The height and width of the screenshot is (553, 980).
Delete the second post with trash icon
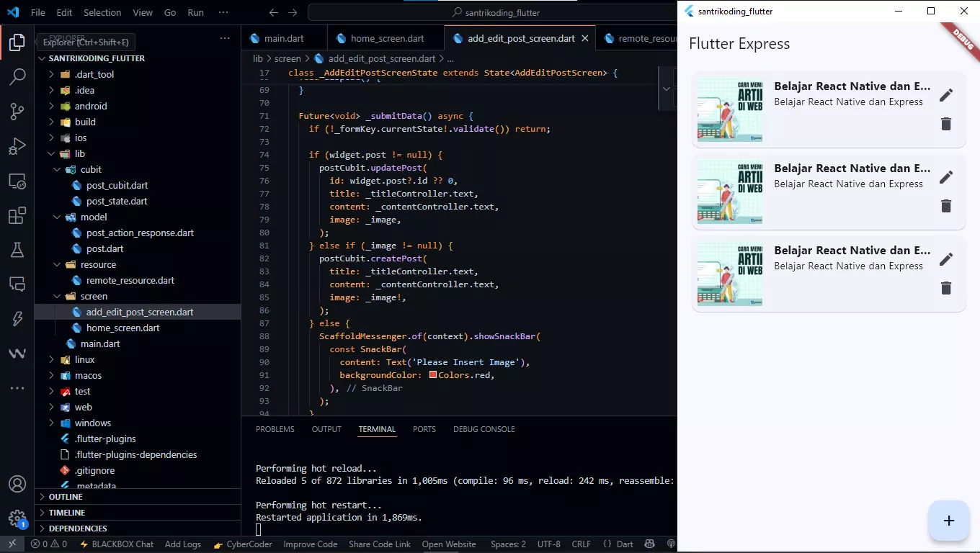pyautogui.click(x=946, y=206)
